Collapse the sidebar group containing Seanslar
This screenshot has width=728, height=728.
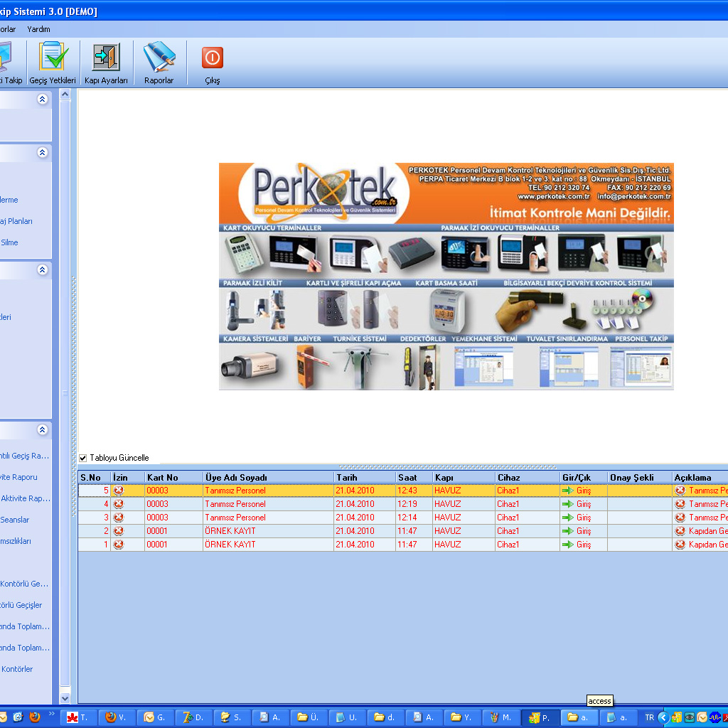pos(43,430)
